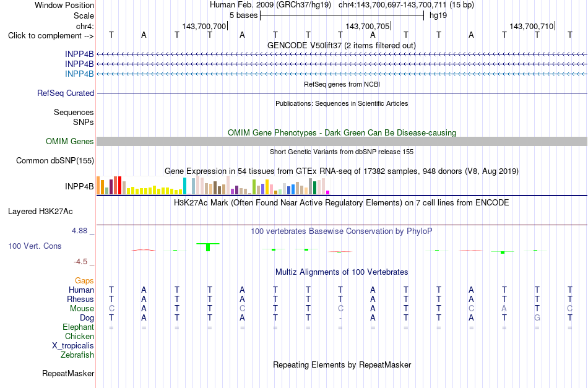Click 'Click to complement -->' label

click(51, 36)
